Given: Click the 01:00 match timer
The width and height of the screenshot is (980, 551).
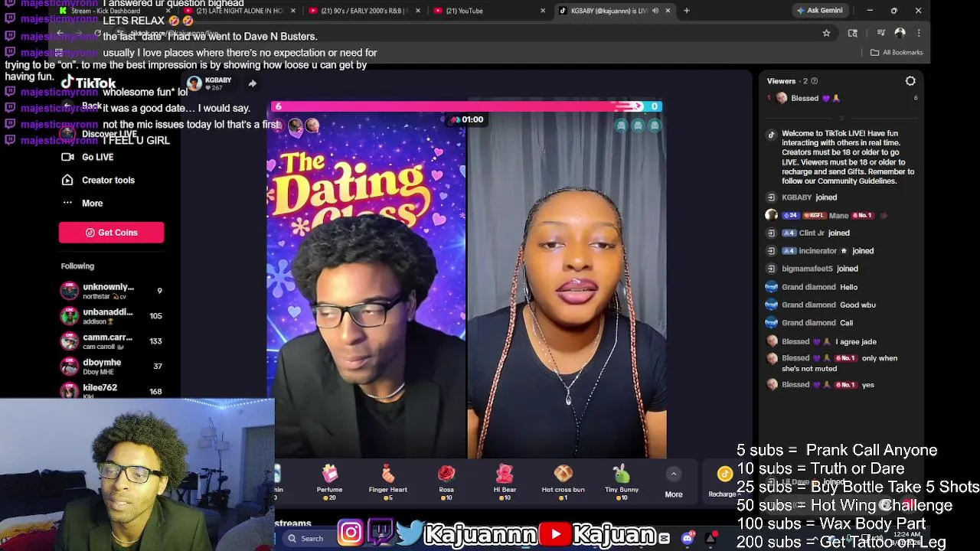Looking at the screenshot, I should (x=468, y=119).
